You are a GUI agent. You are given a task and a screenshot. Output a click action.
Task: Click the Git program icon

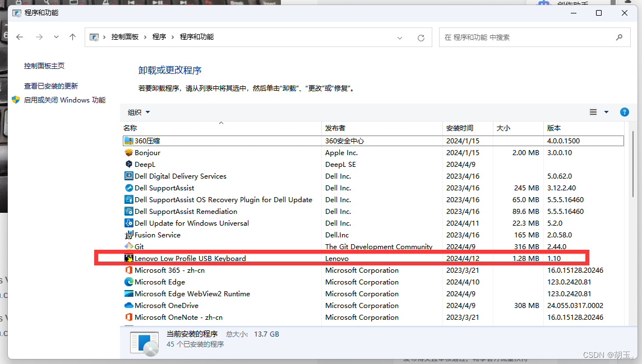click(128, 246)
